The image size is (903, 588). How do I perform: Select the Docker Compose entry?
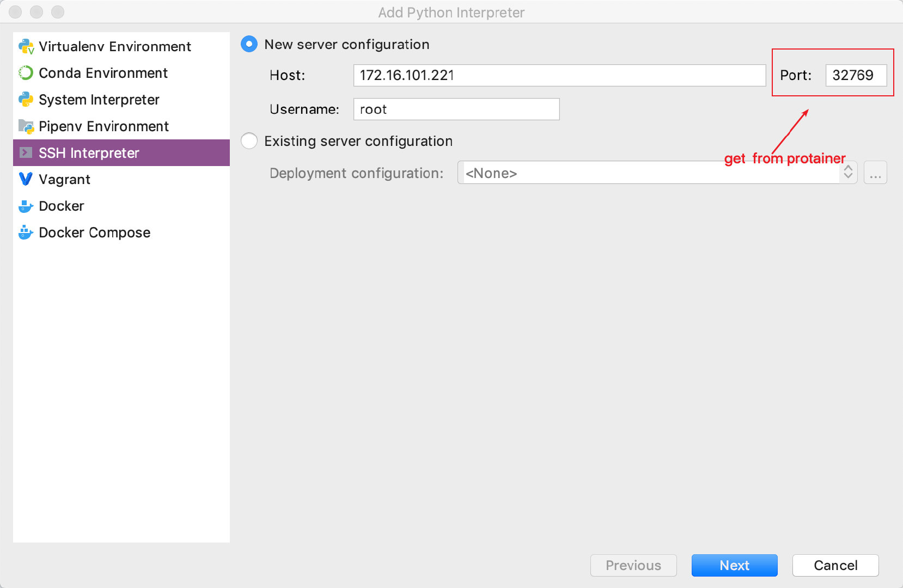(x=121, y=232)
